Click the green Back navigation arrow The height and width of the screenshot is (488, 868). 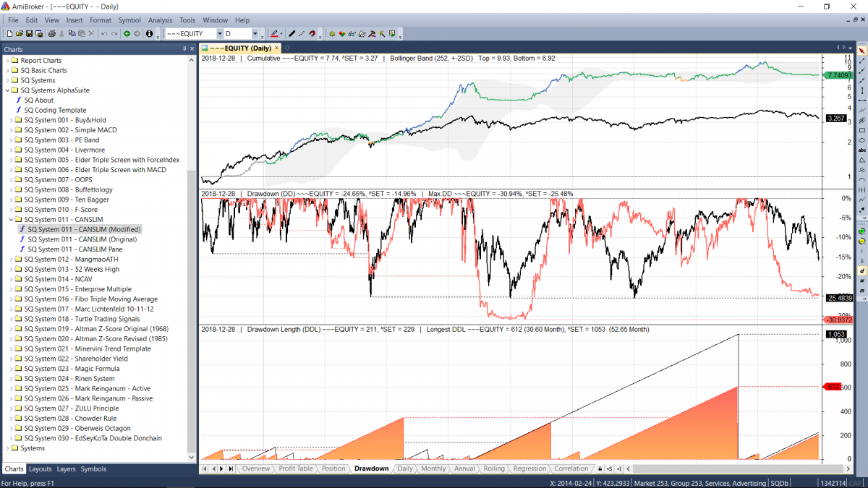click(127, 34)
